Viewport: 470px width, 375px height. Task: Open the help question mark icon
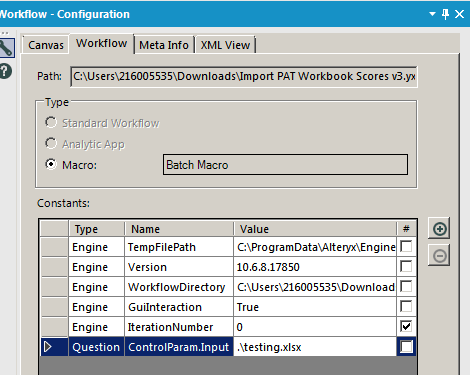(x=5, y=71)
